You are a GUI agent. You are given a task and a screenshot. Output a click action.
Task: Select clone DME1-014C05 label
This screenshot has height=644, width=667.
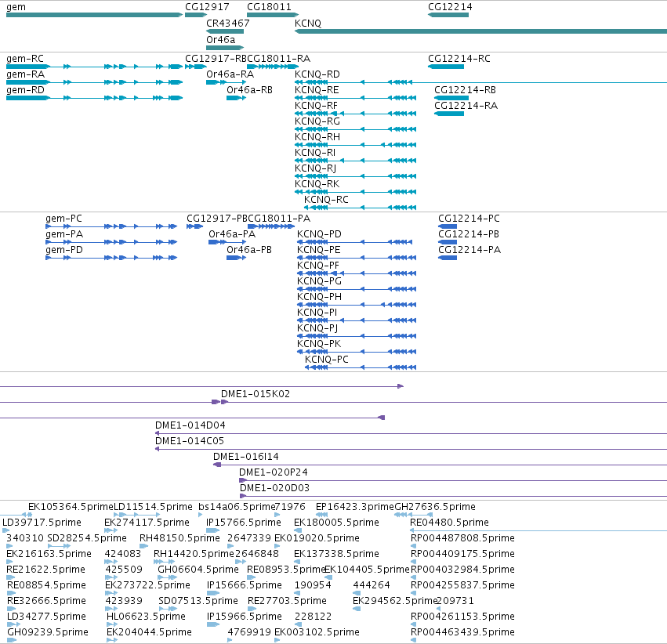[190, 441]
